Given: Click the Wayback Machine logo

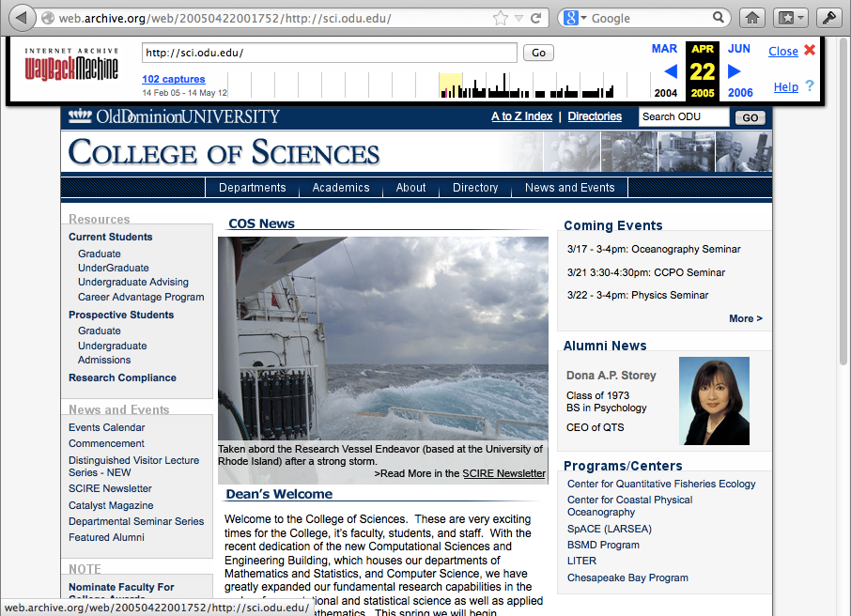Looking at the screenshot, I should pyautogui.click(x=71, y=65).
